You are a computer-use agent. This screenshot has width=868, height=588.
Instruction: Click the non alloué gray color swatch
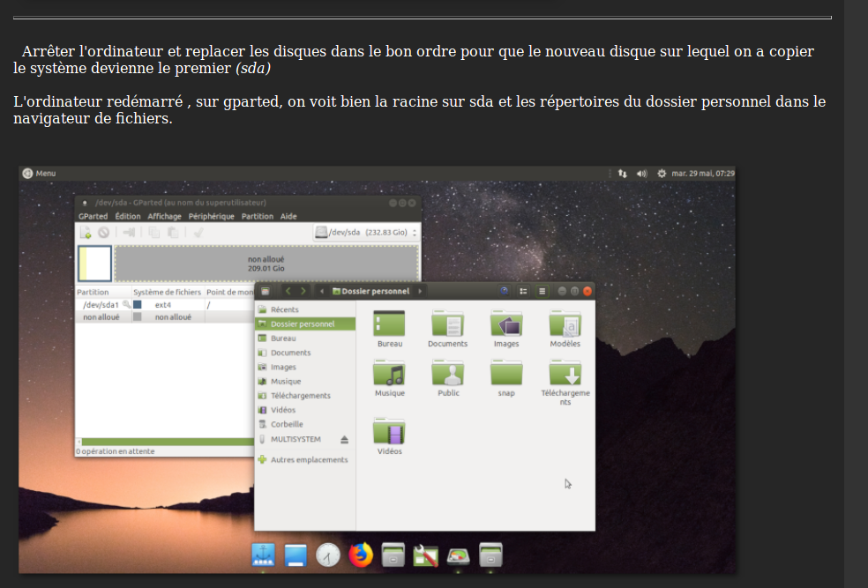click(138, 317)
